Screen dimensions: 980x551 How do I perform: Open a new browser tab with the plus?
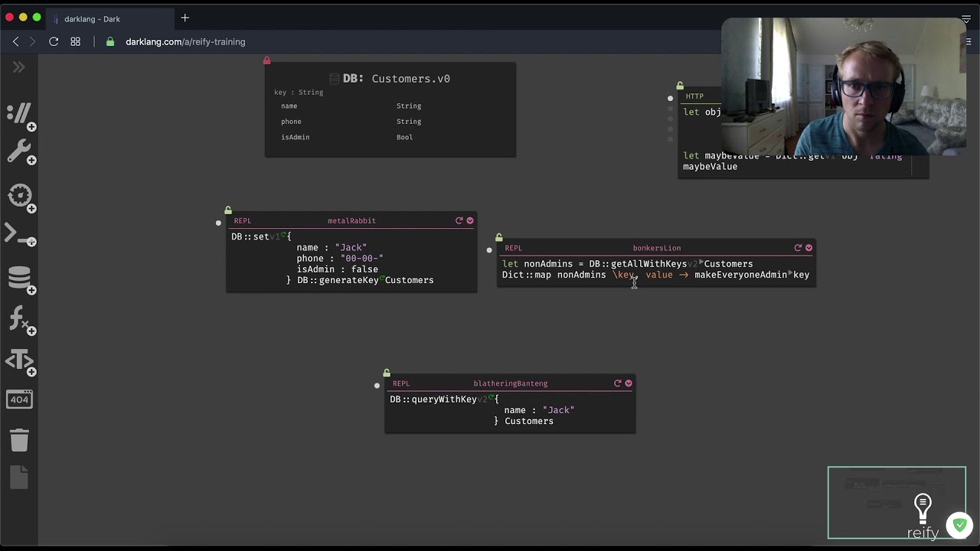(x=185, y=18)
